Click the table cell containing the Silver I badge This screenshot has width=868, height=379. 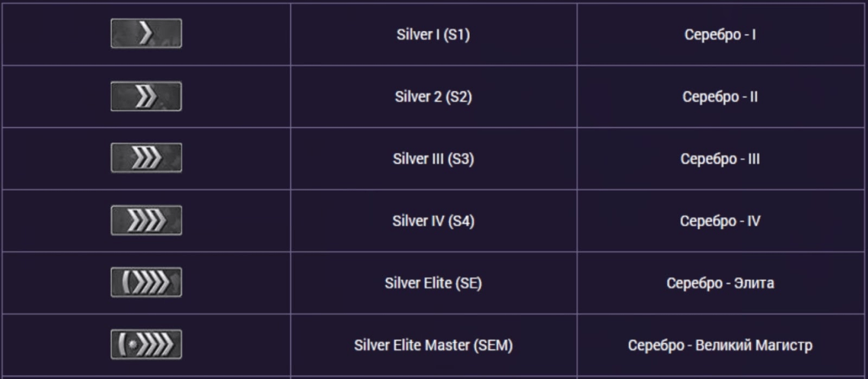point(146,35)
